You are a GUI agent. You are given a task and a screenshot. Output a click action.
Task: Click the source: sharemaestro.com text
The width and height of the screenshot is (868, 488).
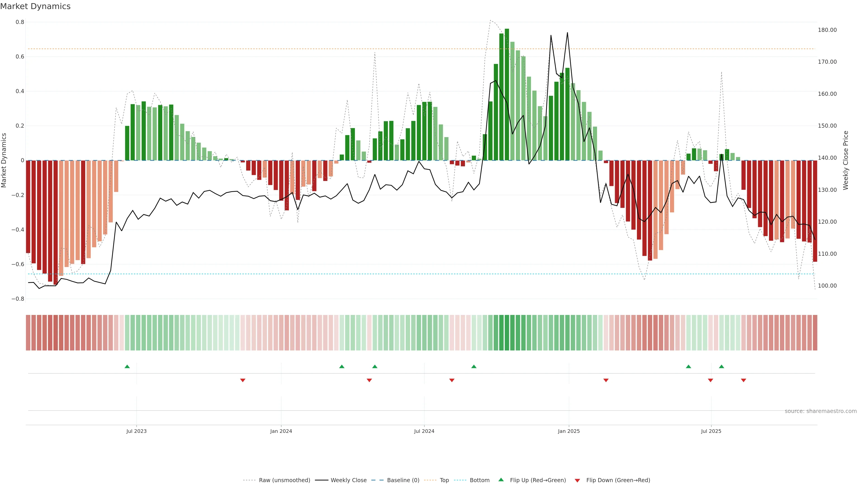tap(821, 411)
